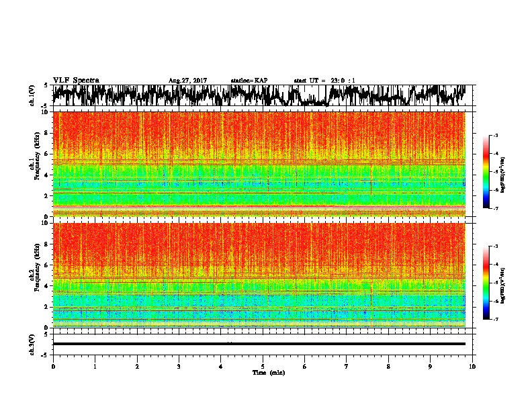Click the 'ch.3(V)' axis label
The width and height of the screenshot is (532, 411).
coord(32,345)
